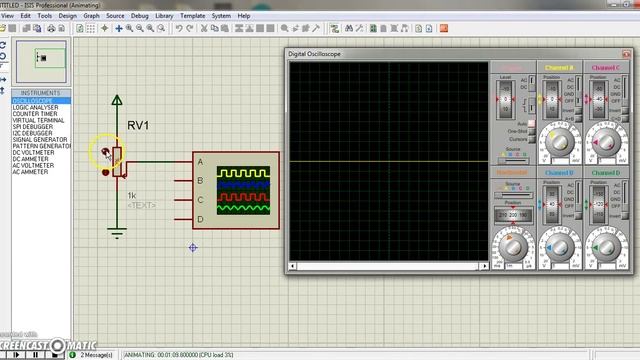Toggle Channel A Invert button
640x360 pixels.
pos(578,111)
